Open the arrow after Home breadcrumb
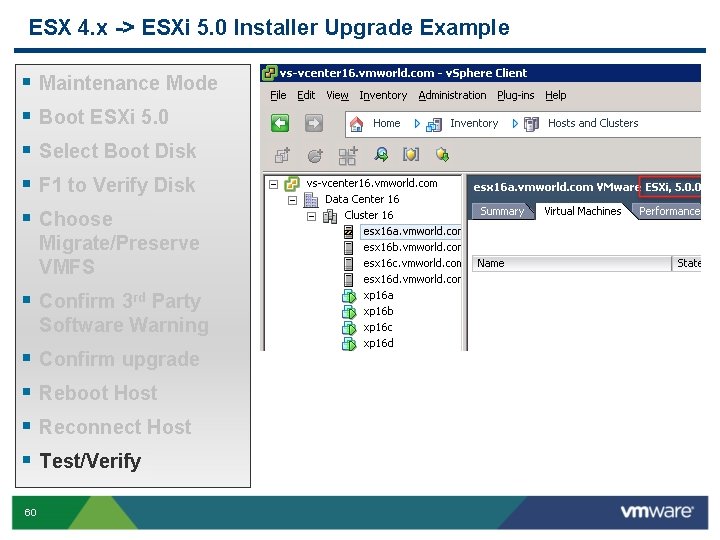 tap(416, 124)
